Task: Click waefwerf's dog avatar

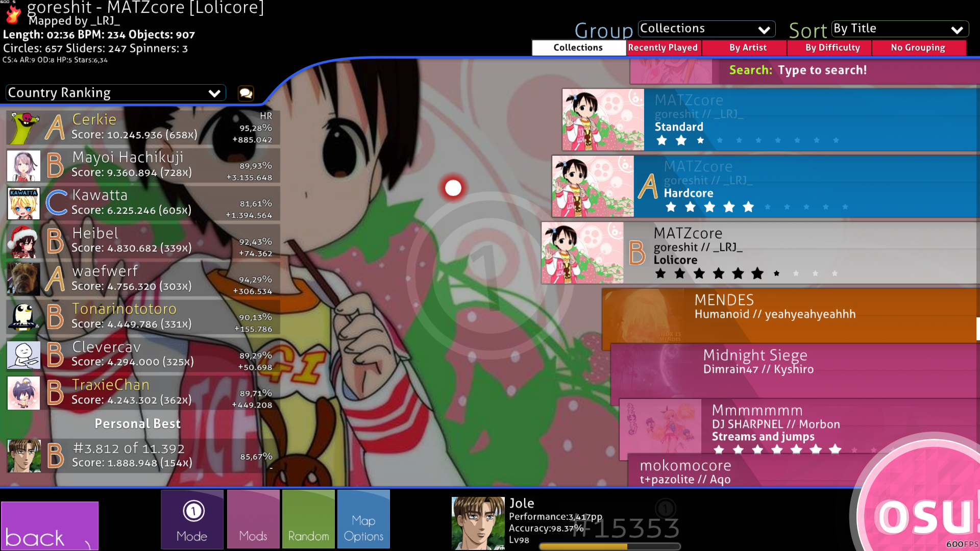Action: pos(23,279)
